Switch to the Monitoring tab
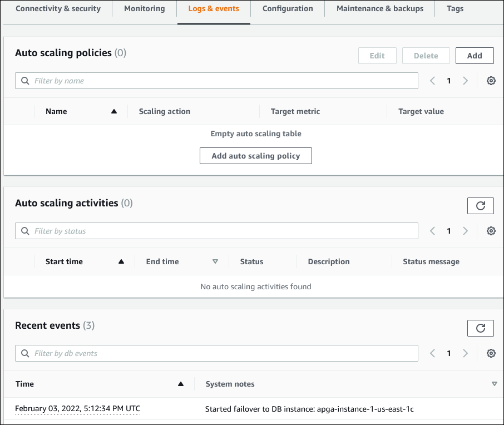504x425 pixels. pyautogui.click(x=144, y=8)
